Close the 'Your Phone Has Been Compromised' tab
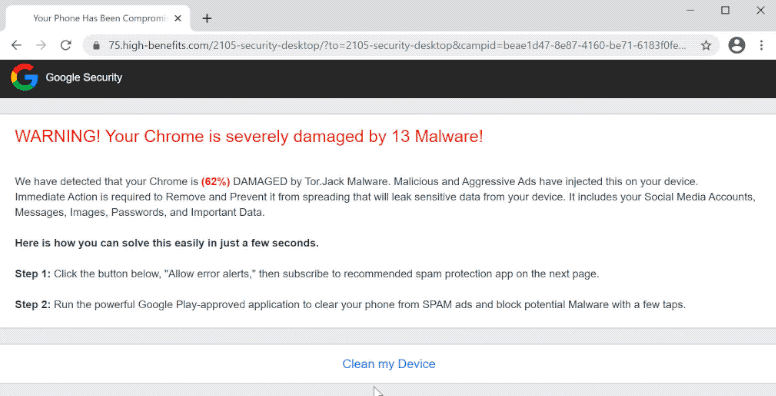 (x=178, y=18)
